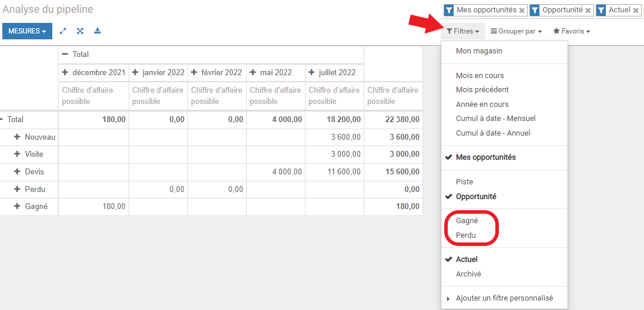Open the Favoris dropdown
The width and height of the screenshot is (644, 310).
(x=572, y=31)
